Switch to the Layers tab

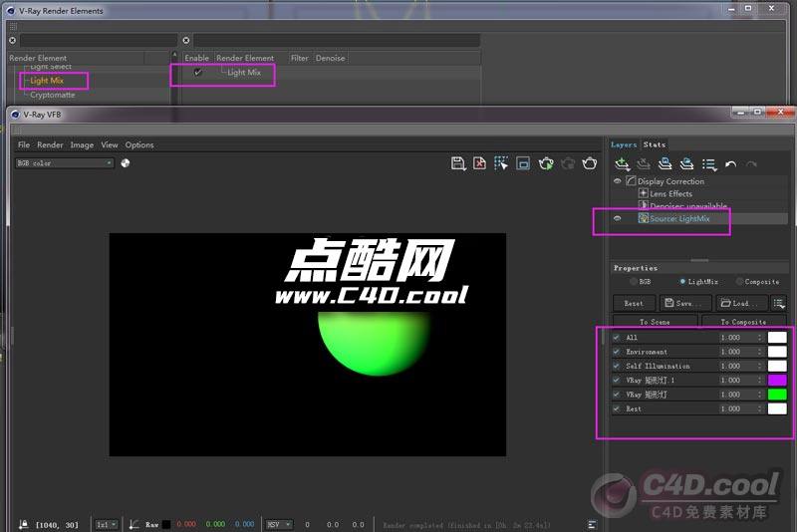[624, 144]
